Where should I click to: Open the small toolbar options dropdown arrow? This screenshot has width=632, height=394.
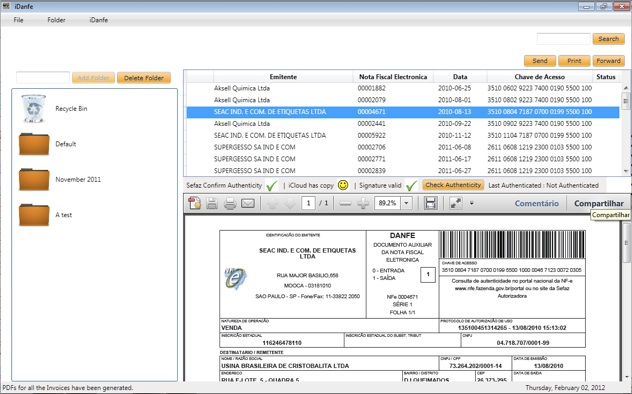click(x=471, y=203)
